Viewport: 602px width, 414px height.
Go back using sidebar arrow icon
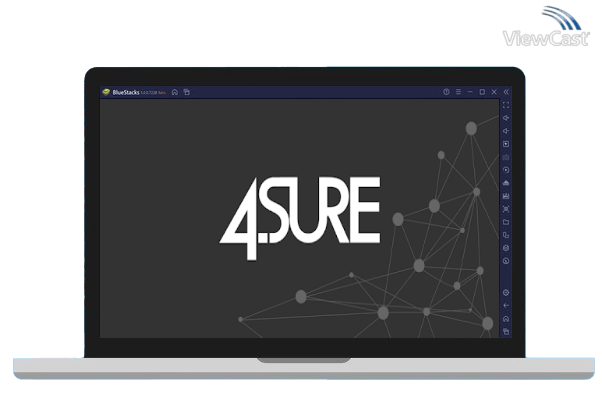[x=506, y=306]
